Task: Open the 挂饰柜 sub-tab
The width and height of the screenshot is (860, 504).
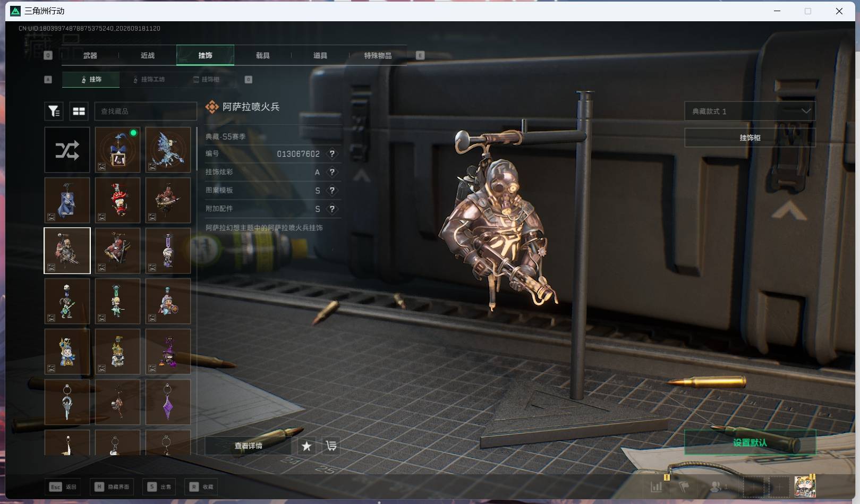Action: click(206, 79)
